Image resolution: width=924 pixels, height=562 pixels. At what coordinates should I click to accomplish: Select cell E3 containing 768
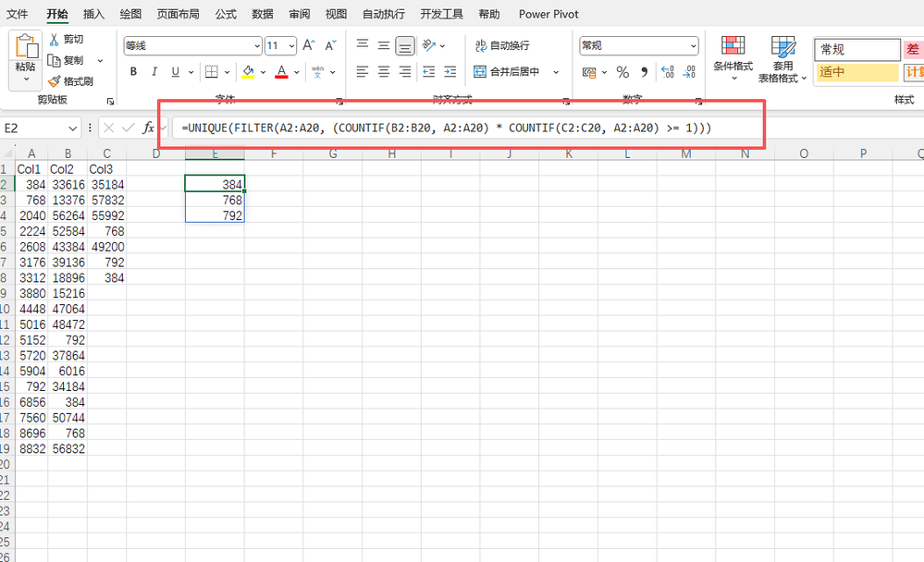click(x=215, y=200)
